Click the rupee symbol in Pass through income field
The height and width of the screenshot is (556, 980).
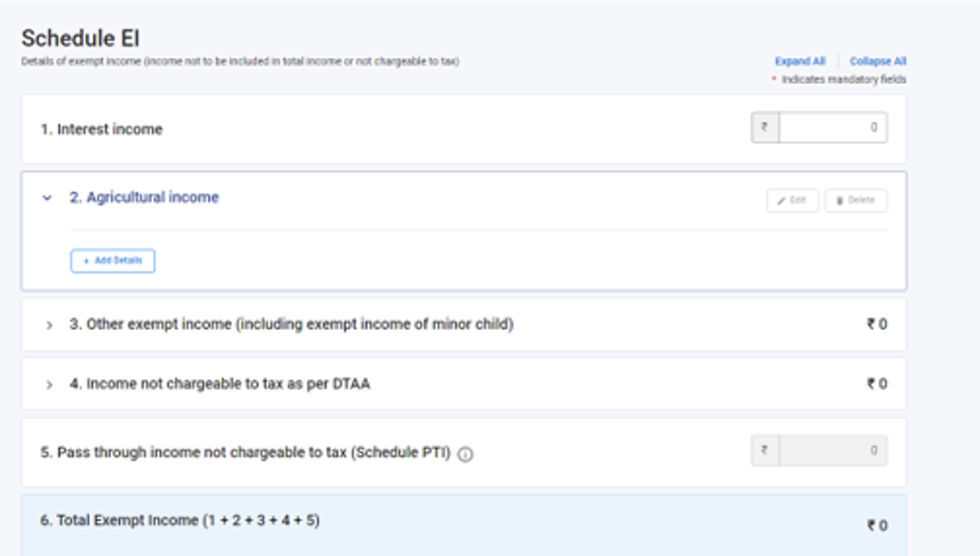764,450
